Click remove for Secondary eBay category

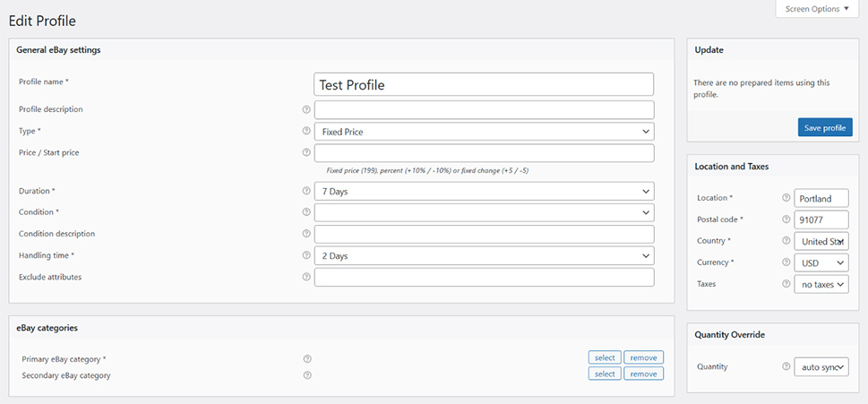(643, 374)
